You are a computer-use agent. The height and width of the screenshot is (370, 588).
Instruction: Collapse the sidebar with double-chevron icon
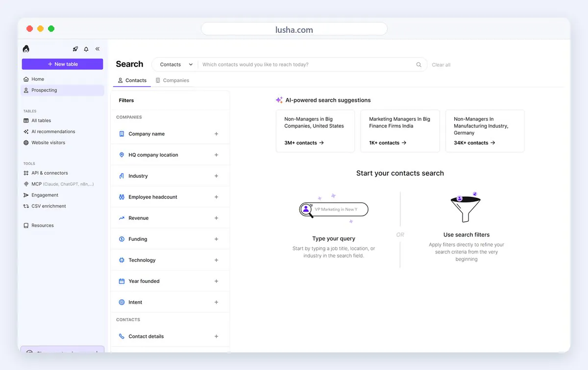click(98, 49)
